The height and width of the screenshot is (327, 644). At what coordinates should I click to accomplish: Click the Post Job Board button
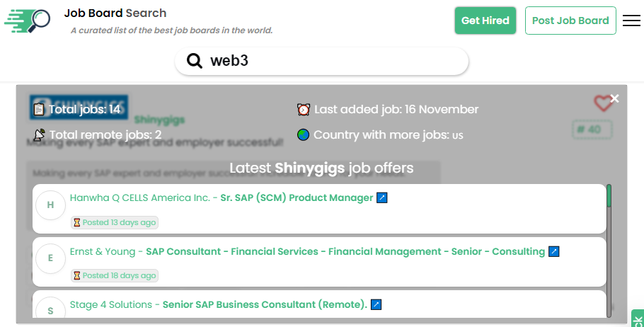click(x=570, y=21)
